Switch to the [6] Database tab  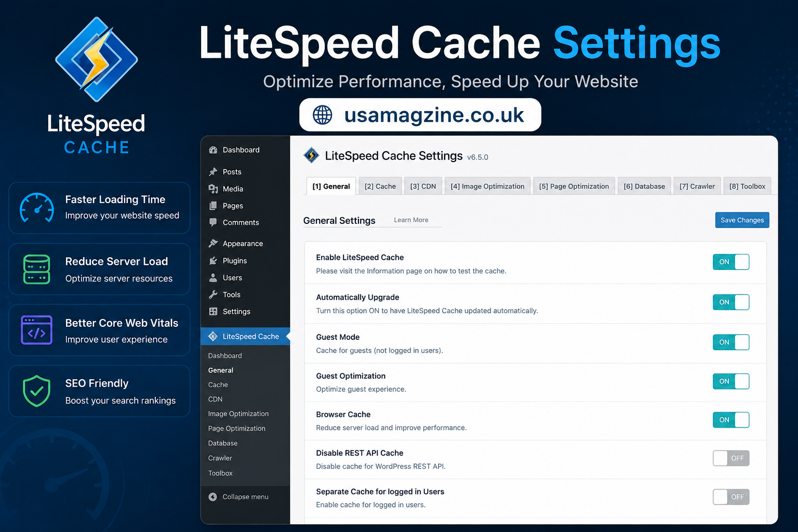point(644,187)
